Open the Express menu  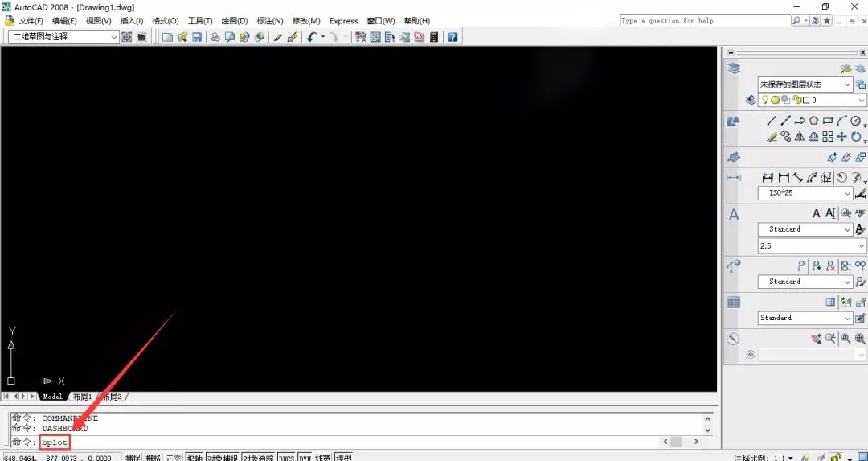point(344,21)
